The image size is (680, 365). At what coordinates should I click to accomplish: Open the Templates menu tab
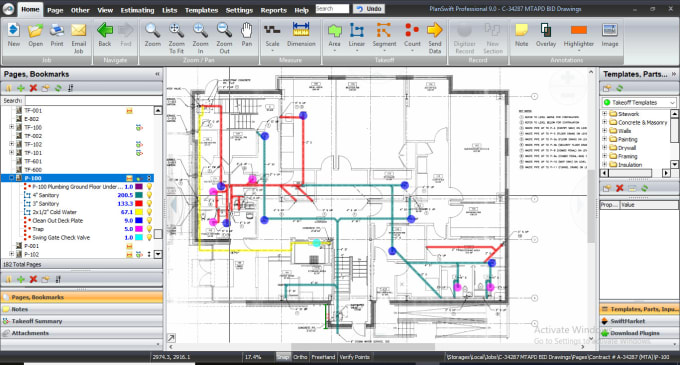coord(201,10)
